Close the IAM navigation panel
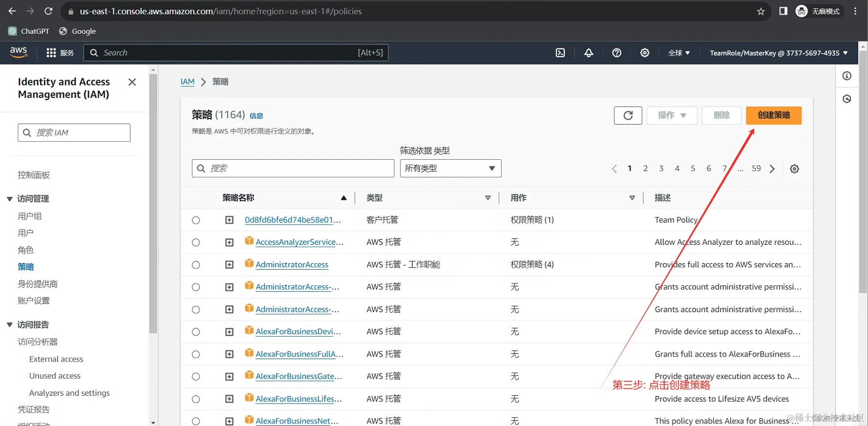 132,82
